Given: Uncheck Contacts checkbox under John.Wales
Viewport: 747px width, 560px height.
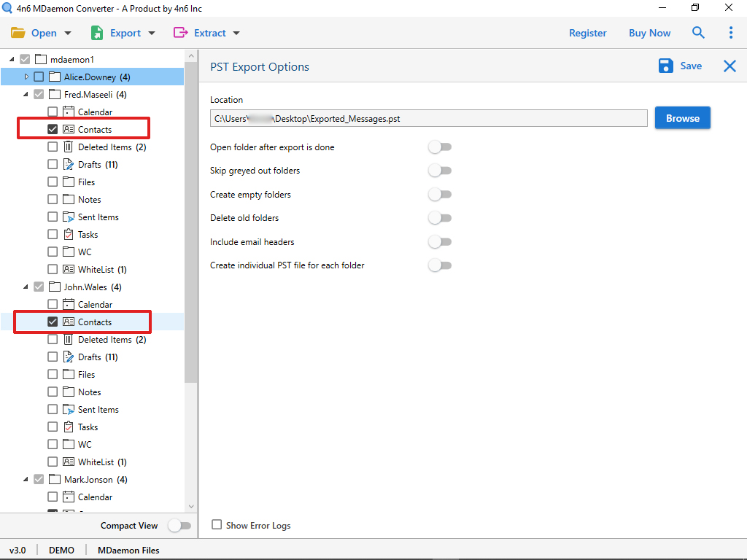Looking at the screenshot, I should pyautogui.click(x=53, y=322).
